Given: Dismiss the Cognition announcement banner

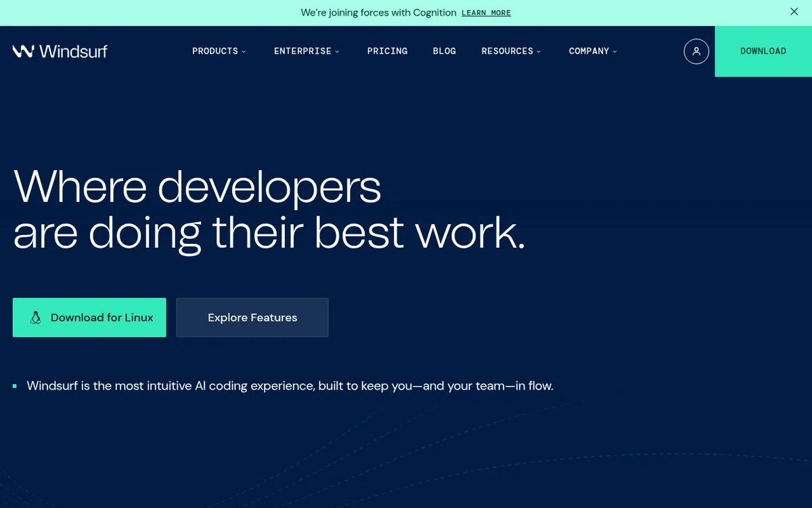Looking at the screenshot, I should [794, 12].
